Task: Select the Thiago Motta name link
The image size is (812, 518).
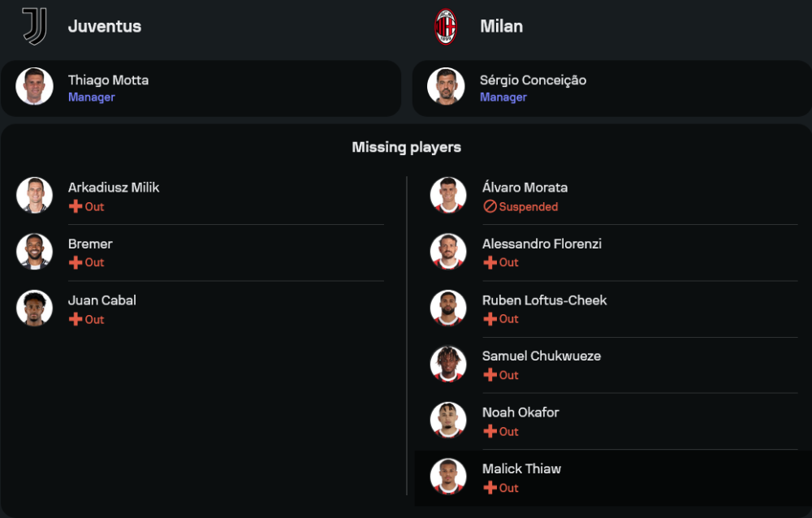Action: [x=108, y=80]
